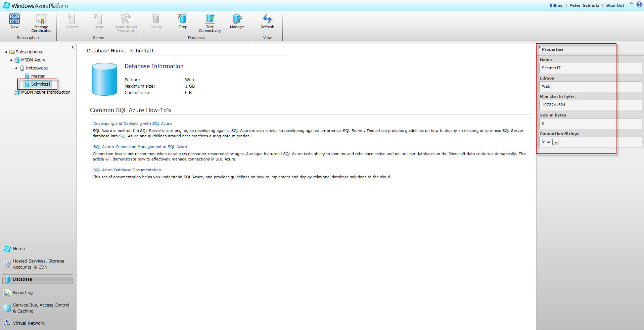Select MSDN Azure Introduction subscription
This screenshot has width=644, height=330.
point(43,92)
